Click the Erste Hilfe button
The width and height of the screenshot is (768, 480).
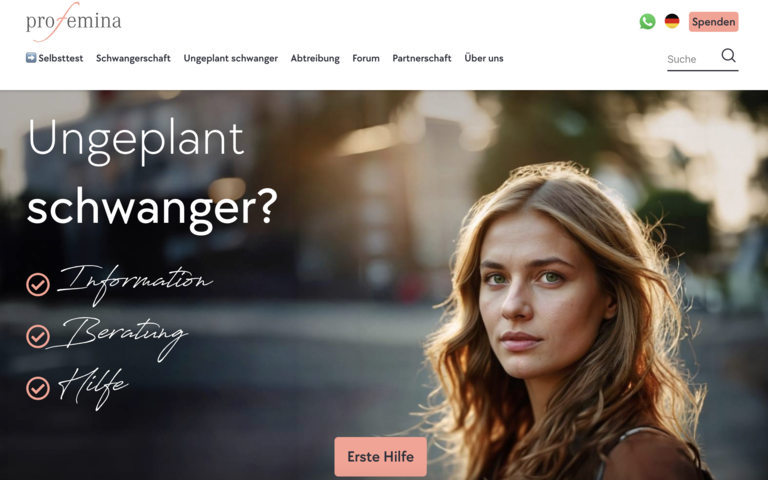tap(381, 456)
